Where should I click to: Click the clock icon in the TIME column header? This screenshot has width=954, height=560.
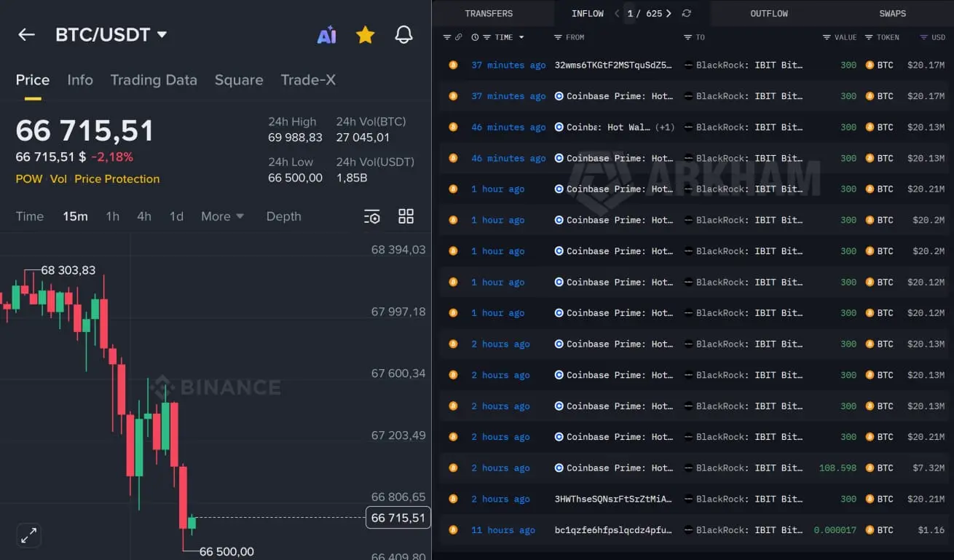(475, 37)
